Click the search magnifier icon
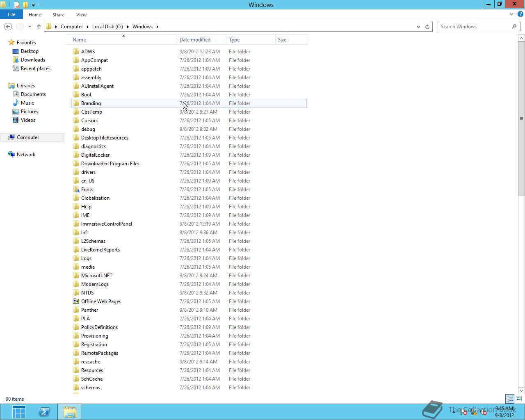 (x=514, y=27)
